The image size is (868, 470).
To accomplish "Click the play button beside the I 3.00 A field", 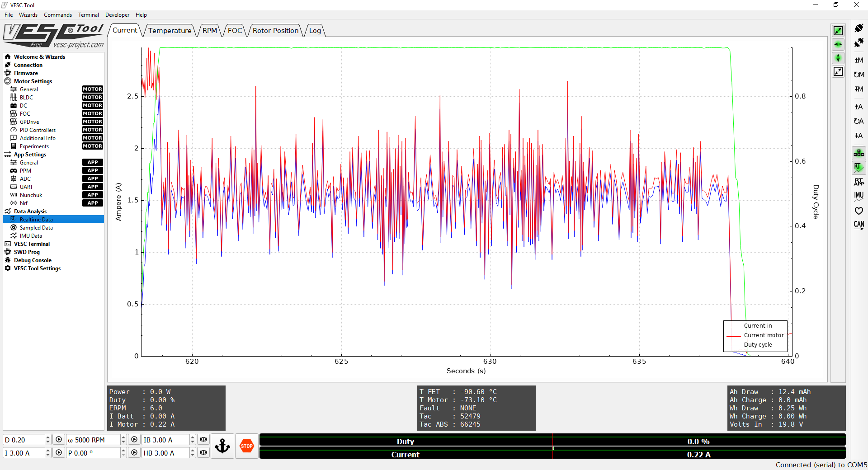I will point(59,452).
